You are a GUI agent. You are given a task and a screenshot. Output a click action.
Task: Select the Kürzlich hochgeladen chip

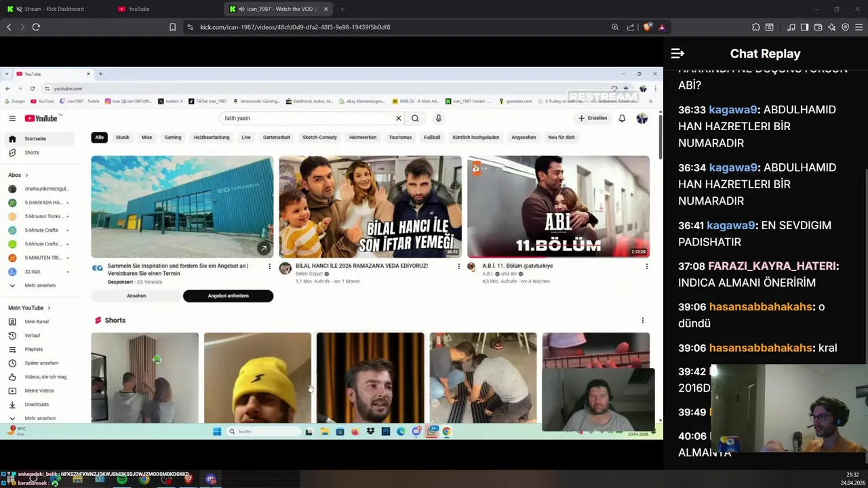[x=476, y=137]
